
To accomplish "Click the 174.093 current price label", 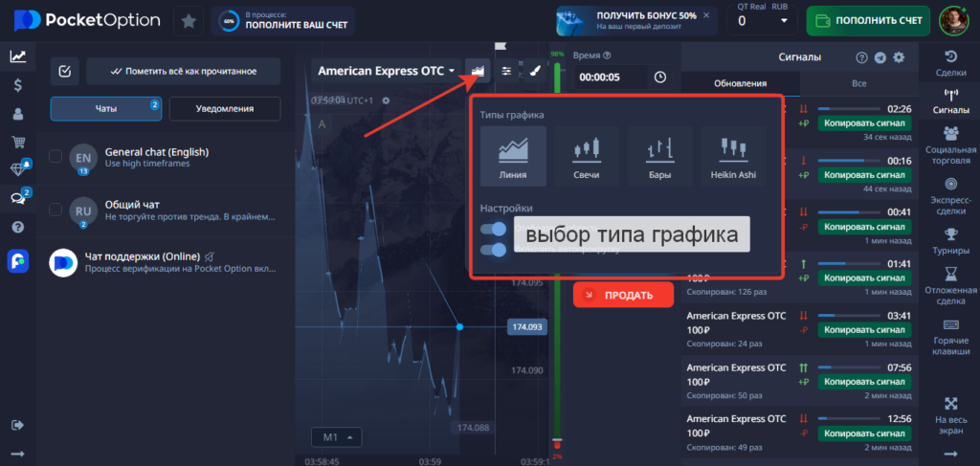I will click(x=527, y=326).
